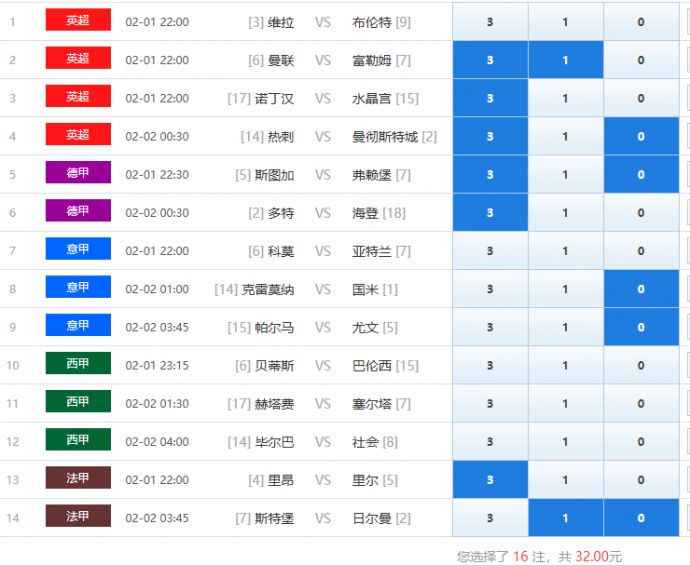690x565 pixels.
Task: Click the 西甲 tag for 赫塔费 match
Action: pos(78,402)
